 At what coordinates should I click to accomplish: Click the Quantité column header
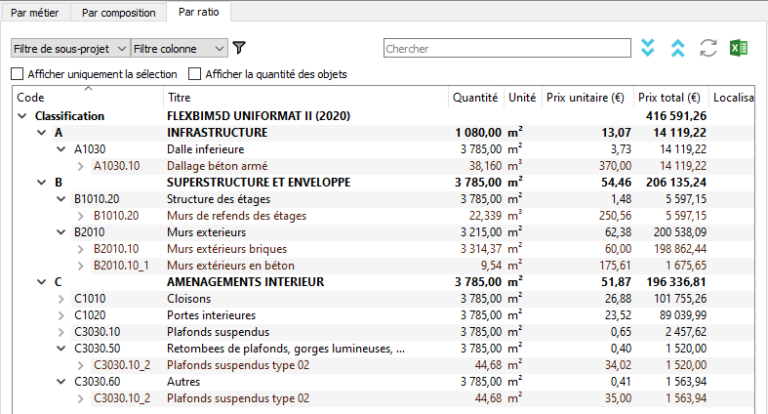click(x=475, y=98)
